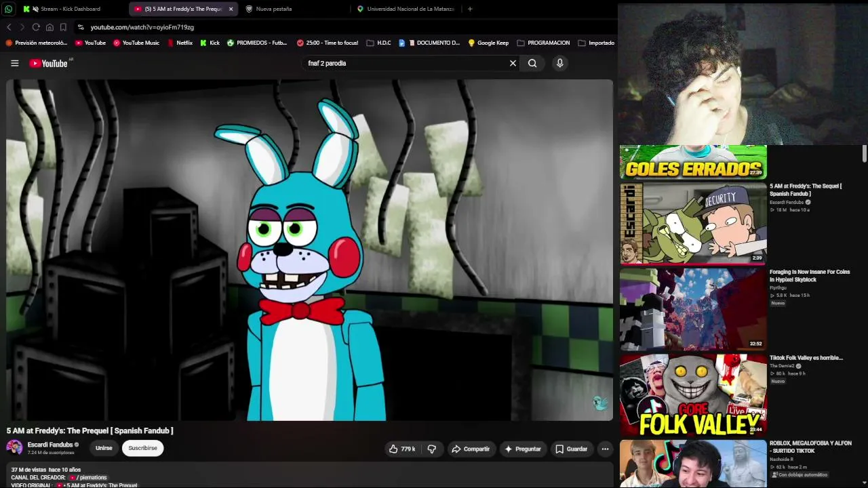Open the GOLES ERRADOS video thumbnail

(x=693, y=161)
